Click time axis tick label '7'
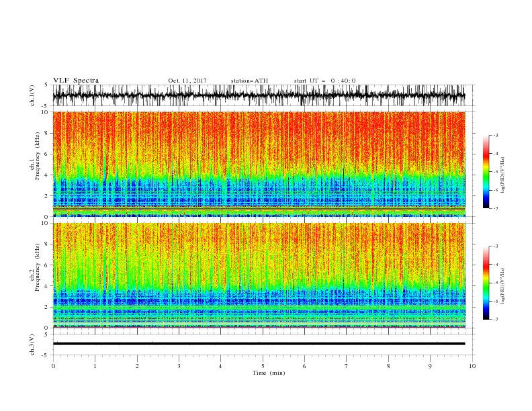 (x=347, y=366)
